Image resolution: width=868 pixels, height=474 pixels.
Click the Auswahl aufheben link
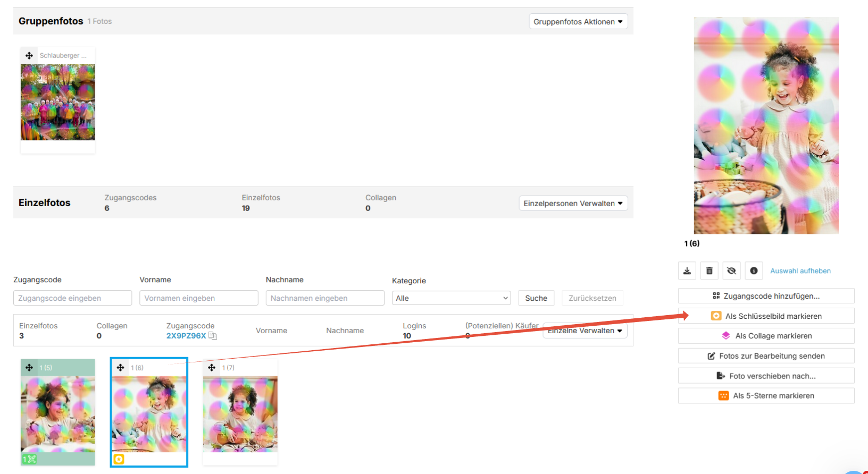point(800,271)
